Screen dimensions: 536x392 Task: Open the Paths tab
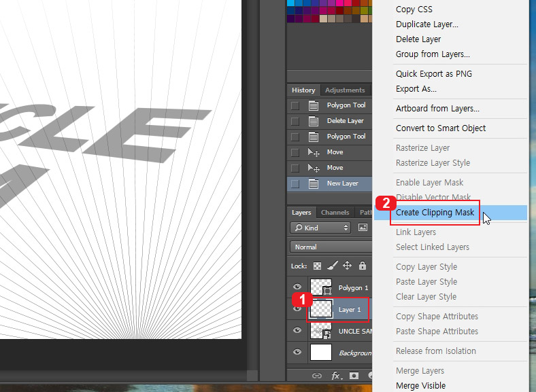365,213
